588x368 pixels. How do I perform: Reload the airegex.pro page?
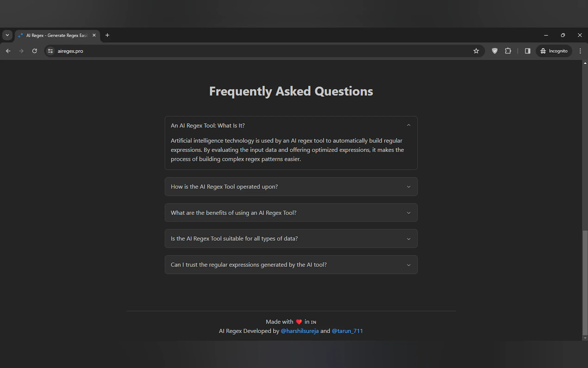tap(34, 51)
